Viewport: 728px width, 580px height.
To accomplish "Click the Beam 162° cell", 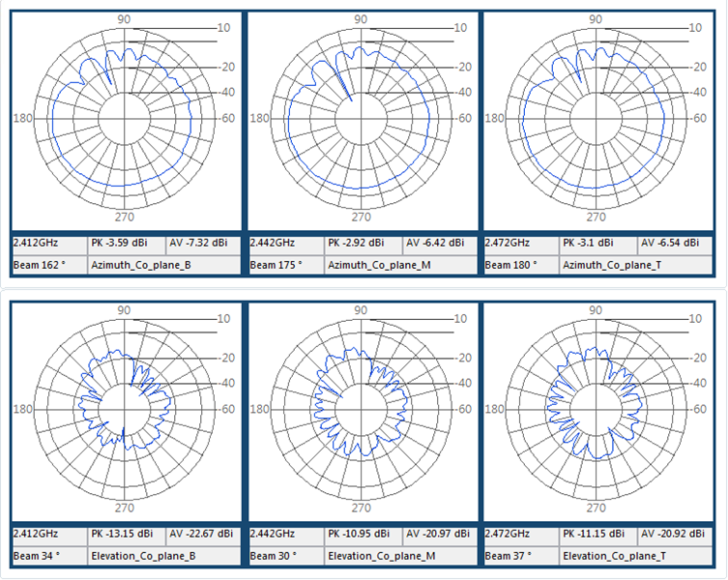I will coord(48,263).
